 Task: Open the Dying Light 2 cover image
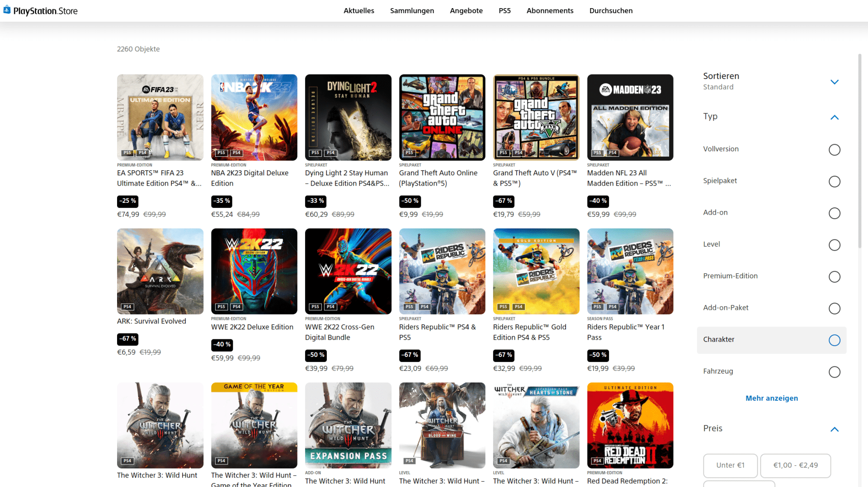pos(348,117)
